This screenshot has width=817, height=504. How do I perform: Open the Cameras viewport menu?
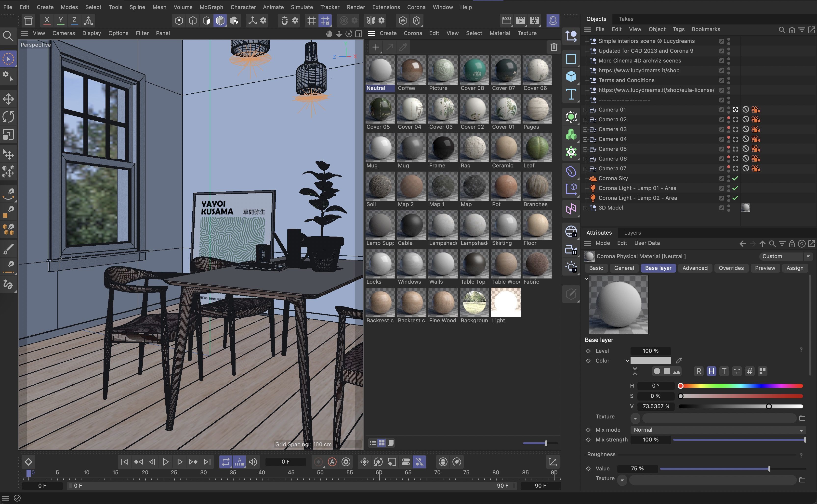coord(63,33)
